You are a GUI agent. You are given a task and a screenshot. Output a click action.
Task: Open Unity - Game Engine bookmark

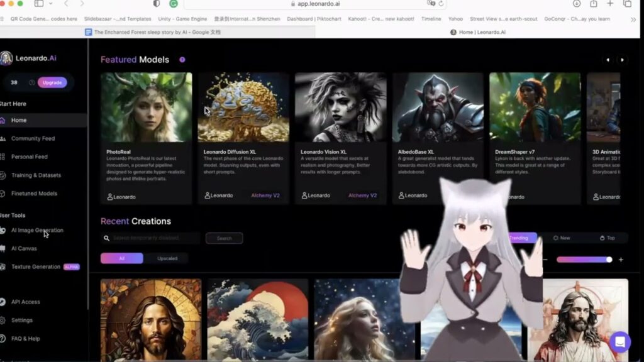pos(182,19)
